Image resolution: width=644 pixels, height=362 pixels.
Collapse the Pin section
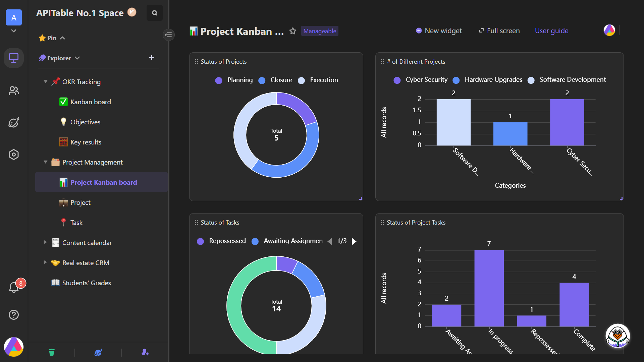(62, 38)
